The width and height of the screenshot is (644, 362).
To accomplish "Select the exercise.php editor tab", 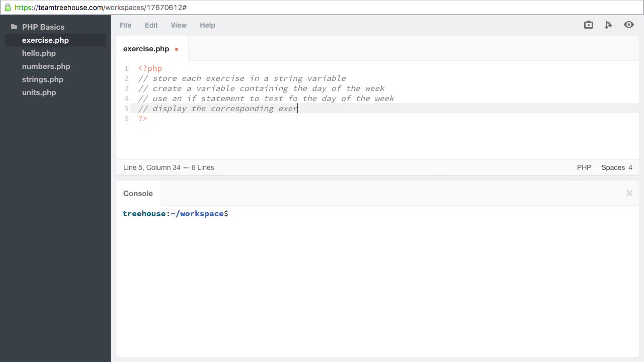I will click(x=146, y=49).
